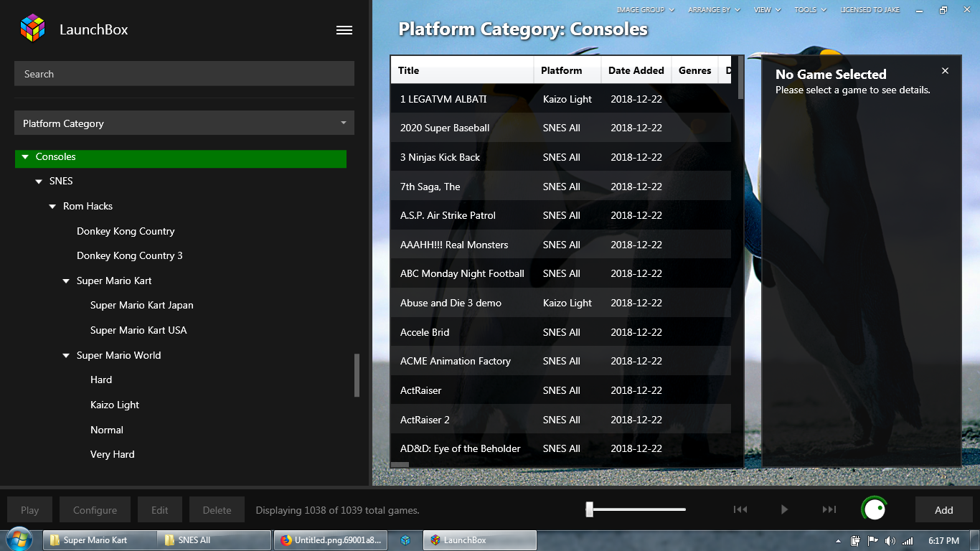The width and height of the screenshot is (980, 551).
Task: Select the Very Hard category
Action: pyautogui.click(x=113, y=454)
